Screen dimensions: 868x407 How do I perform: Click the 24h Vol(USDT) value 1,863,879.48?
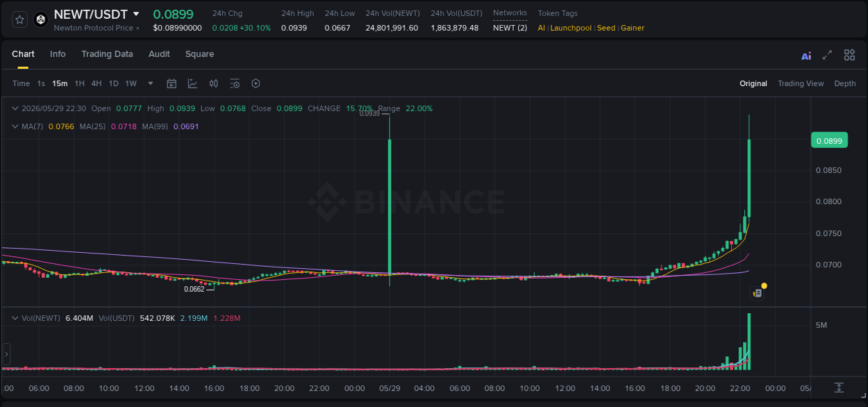(454, 28)
